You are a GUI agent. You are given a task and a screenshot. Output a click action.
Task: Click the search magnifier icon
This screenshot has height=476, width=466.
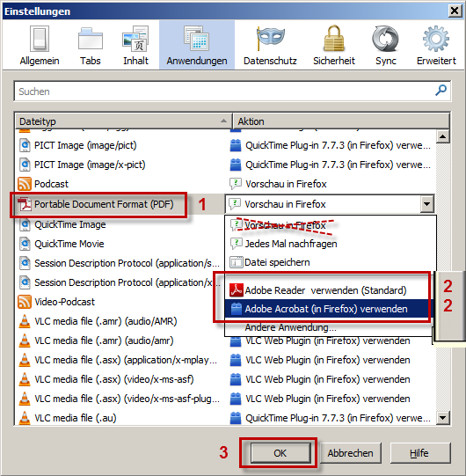pyautogui.click(x=441, y=90)
